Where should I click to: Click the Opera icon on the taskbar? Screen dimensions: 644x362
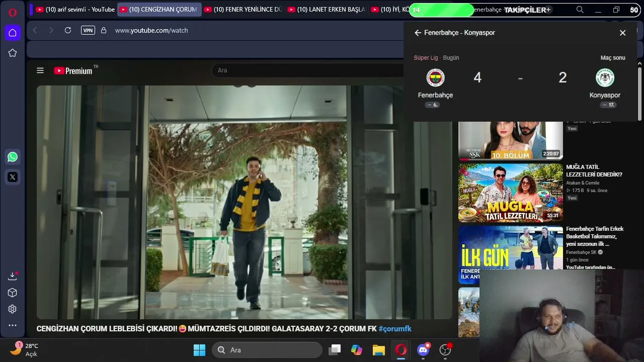click(x=401, y=350)
